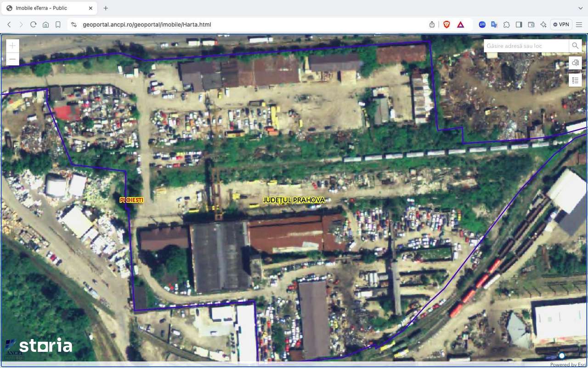Open the Brave Wallet icon
The width and height of the screenshot is (588, 368).
tap(531, 24)
